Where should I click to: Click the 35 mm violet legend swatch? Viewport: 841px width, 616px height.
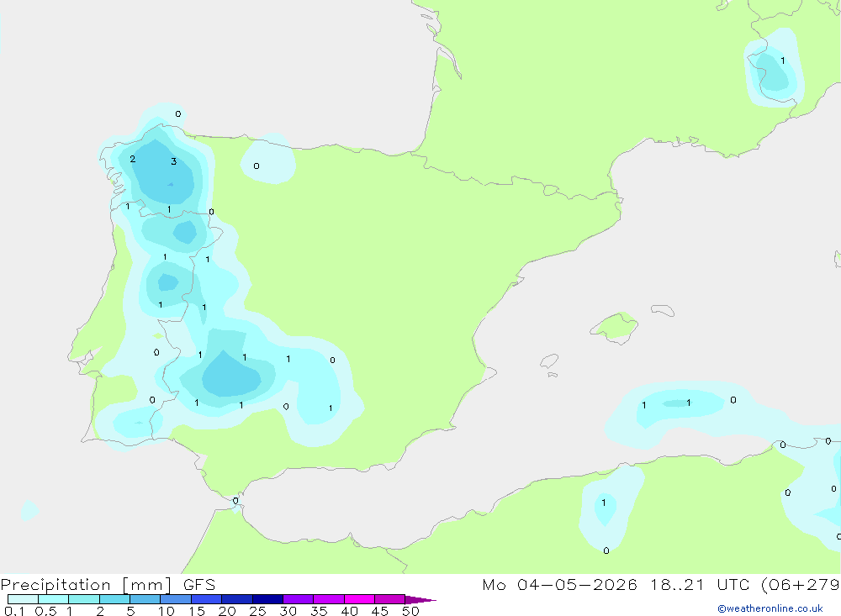pos(329,599)
